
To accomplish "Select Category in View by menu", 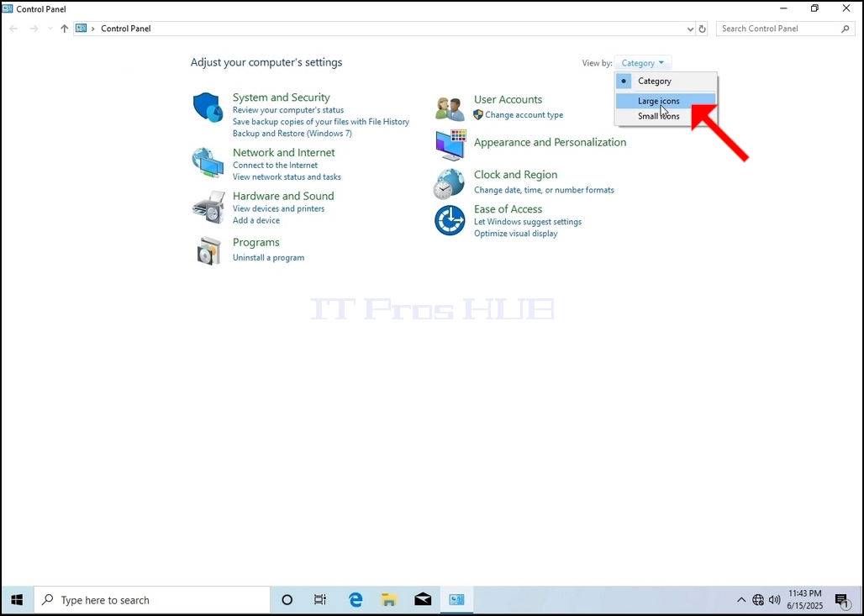I will 666,81.
